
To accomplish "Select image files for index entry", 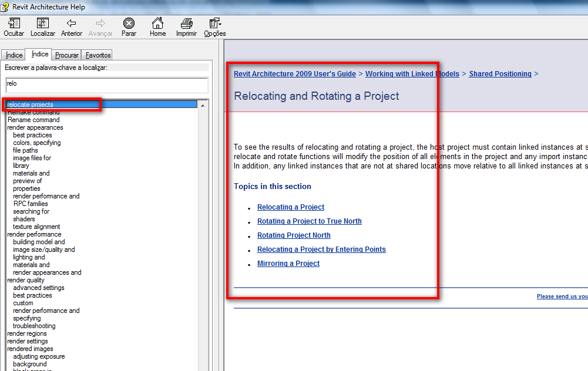I will [x=32, y=158].
